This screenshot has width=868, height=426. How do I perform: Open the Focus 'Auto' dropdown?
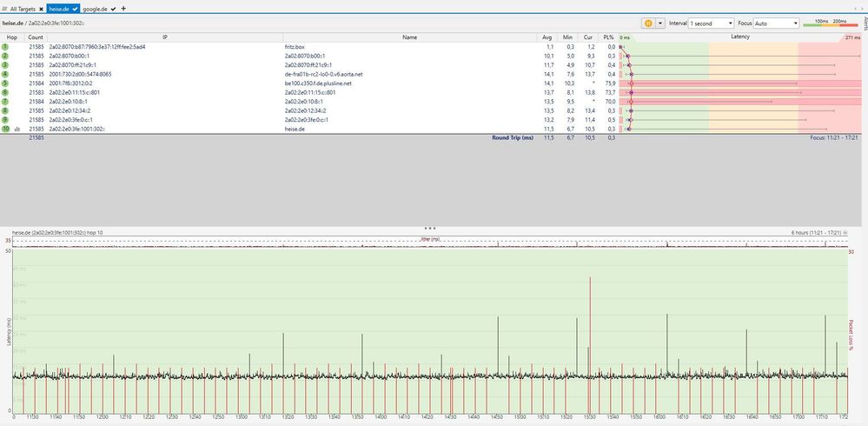point(777,23)
